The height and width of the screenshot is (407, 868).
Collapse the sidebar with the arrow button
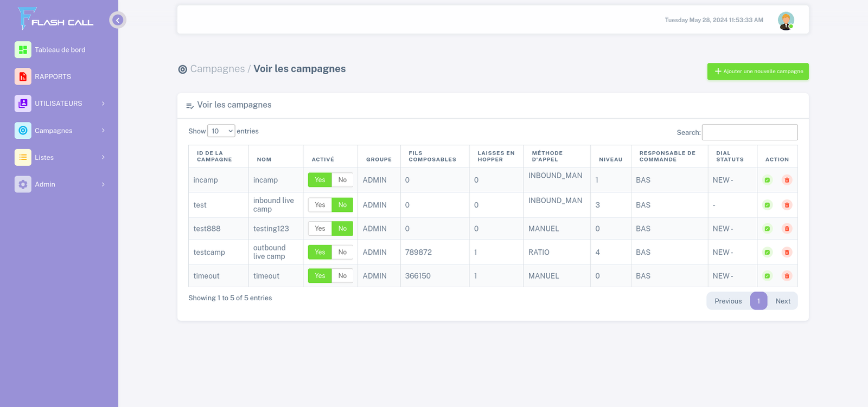pyautogui.click(x=118, y=20)
